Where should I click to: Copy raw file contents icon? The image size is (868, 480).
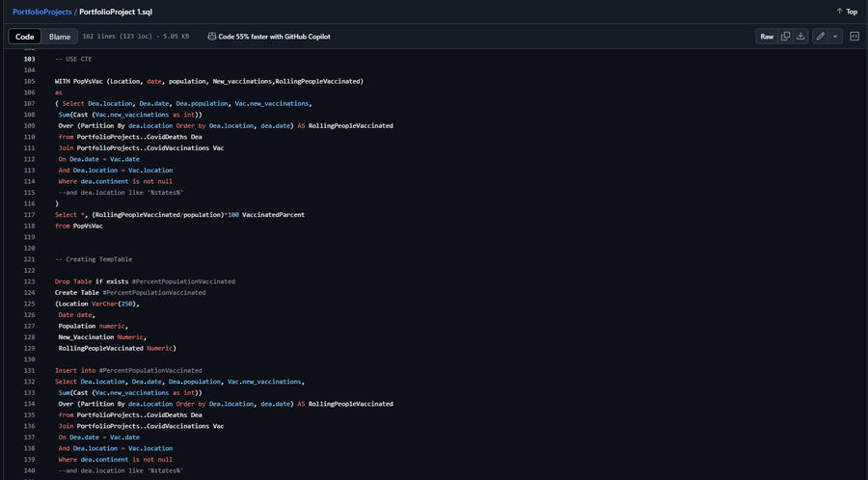pyautogui.click(x=786, y=37)
